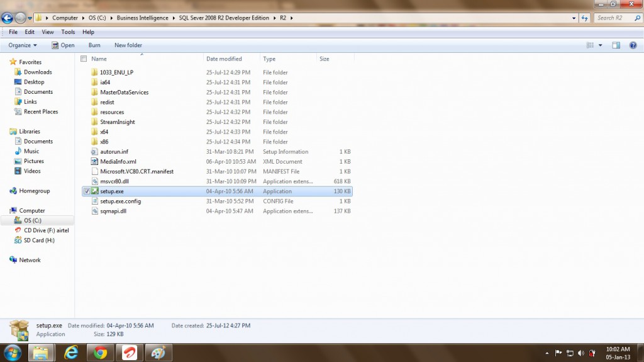The image size is (644, 362).
Task: Expand the change view options arrow
Action: (600, 45)
